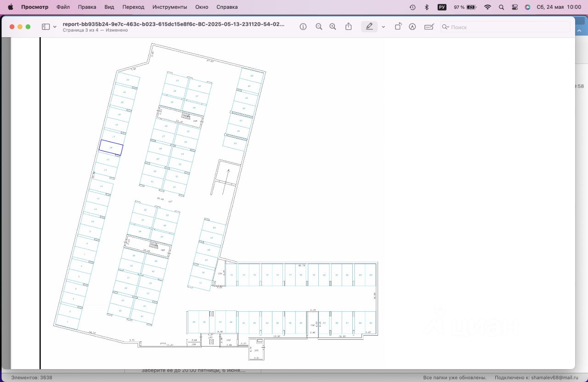Select the blue highlighted parking space rectangle
The height and width of the screenshot is (382, 588).
pos(111,147)
